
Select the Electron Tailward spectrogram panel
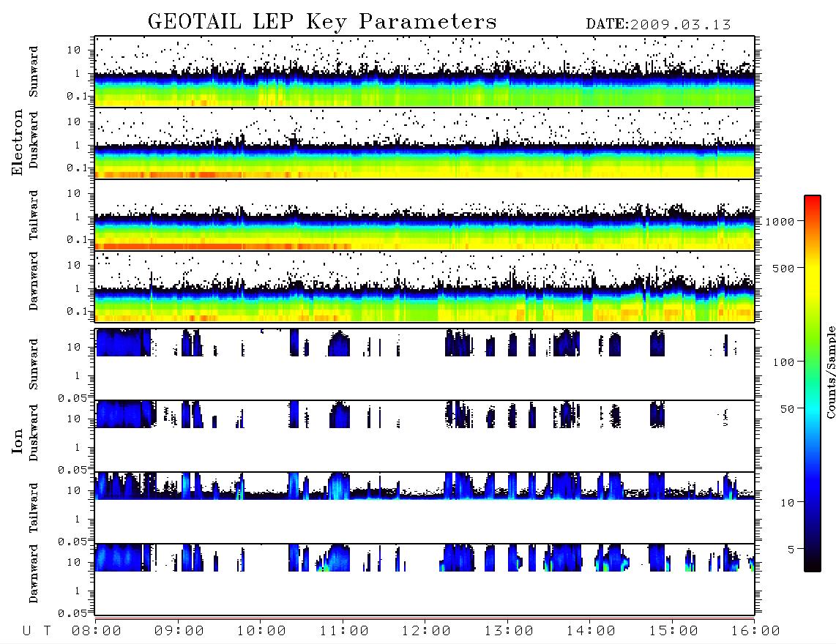(425, 215)
